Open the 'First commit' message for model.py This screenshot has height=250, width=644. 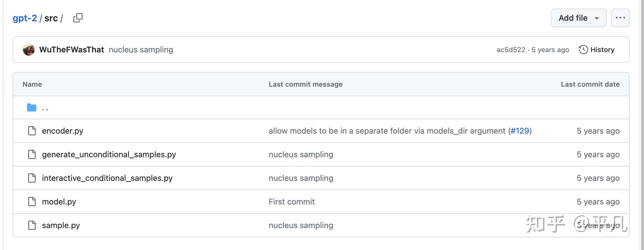[x=291, y=202]
